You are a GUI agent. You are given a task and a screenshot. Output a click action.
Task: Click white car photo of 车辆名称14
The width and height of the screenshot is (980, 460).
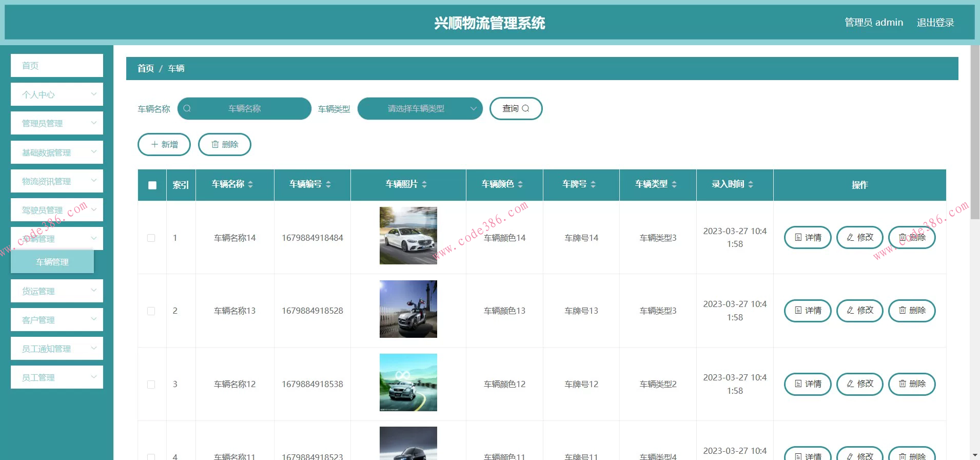tap(408, 236)
